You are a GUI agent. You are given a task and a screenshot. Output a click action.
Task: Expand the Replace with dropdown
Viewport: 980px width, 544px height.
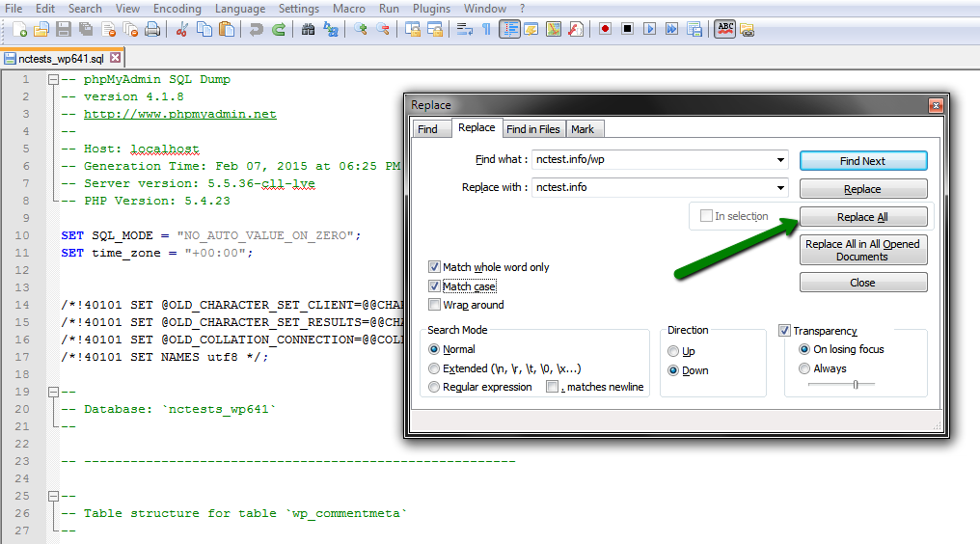(x=780, y=187)
